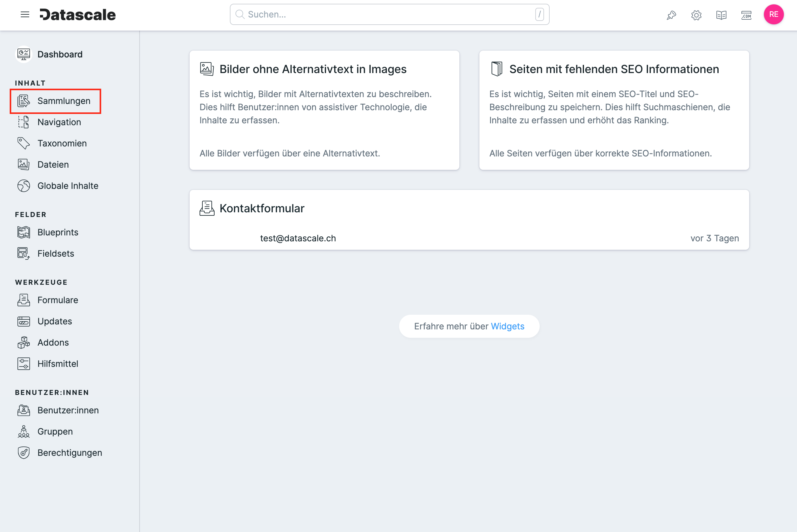Click the Hilfsmittel sidebar item
This screenshot has width=797, height=532.
click(x=57, y=363)
